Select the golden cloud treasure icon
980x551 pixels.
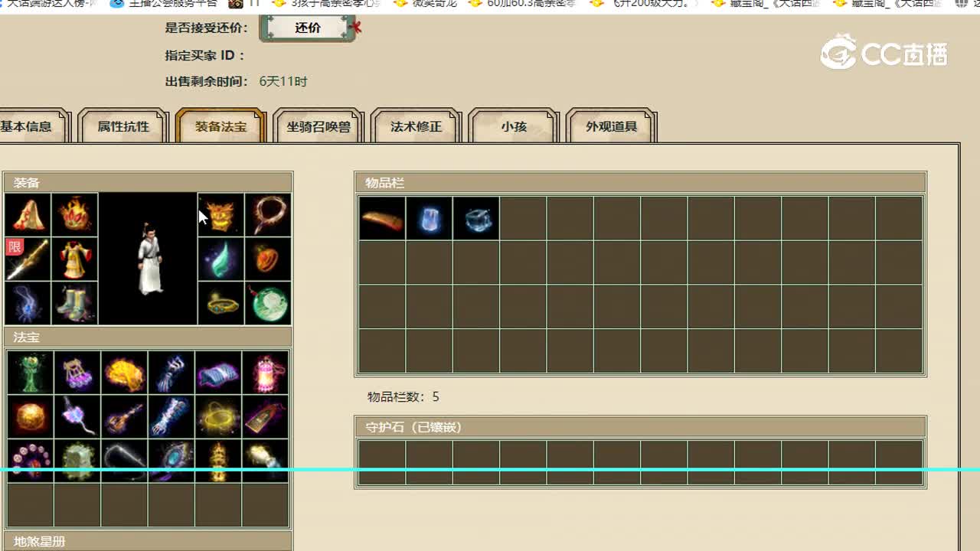124,373
